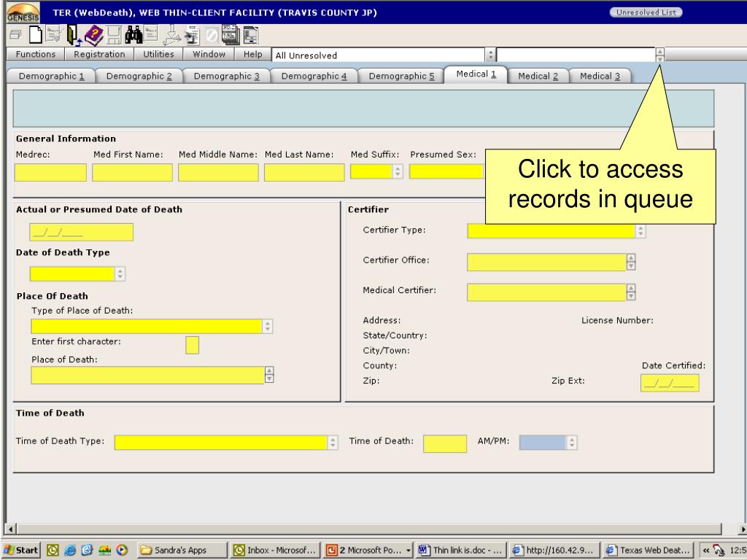747x560 pixels.
Task: Expand the Time of Death Type dropdown
Action: pyautogui.click(x=333, y=443)
